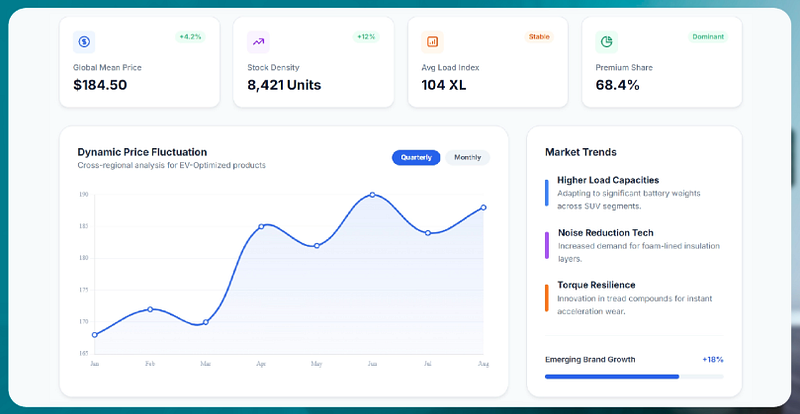Click the orange marker beside Torque Resilience
This screenshot has height=414, width=800.
point(546,298)
